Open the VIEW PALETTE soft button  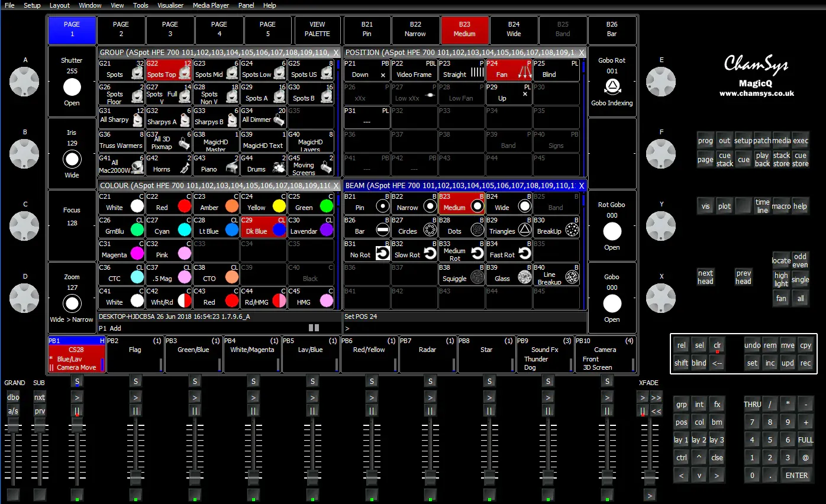point(317,30)
